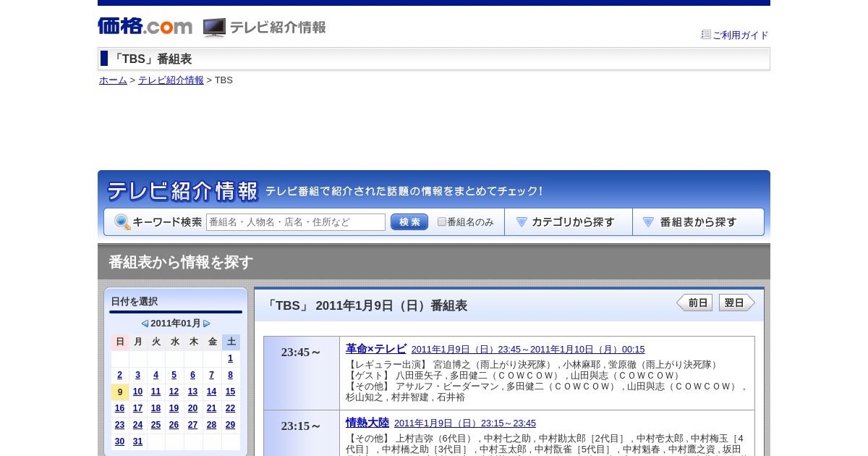Select January 2 in calendar
This screenshot has width=868, height=456.
point(120,375)
